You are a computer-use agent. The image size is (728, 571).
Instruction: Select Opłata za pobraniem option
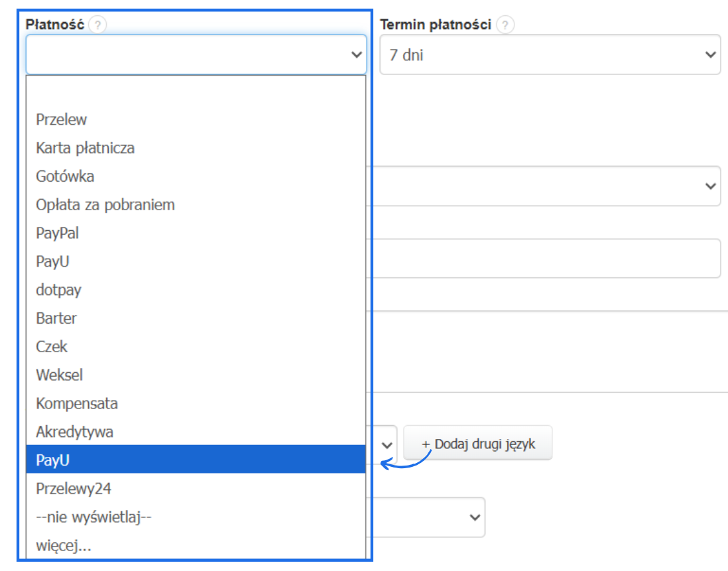pyautogui.click(x=105, y=205)
